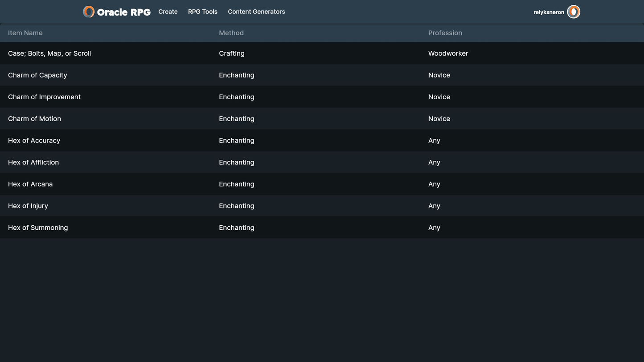Open the Content Generators menu
The height and width of the screenshot is (362, 644).
(256, 12)
